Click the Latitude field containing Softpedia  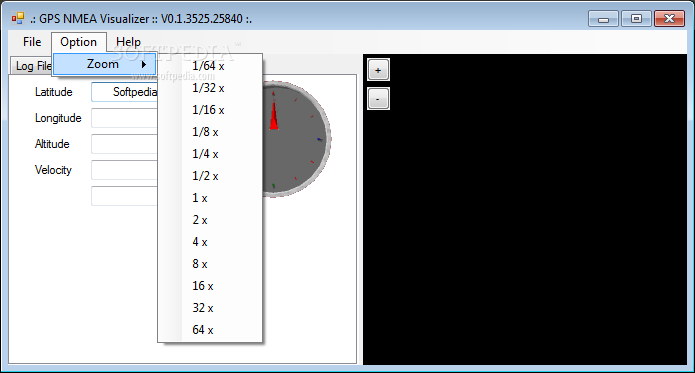[125, 92]
